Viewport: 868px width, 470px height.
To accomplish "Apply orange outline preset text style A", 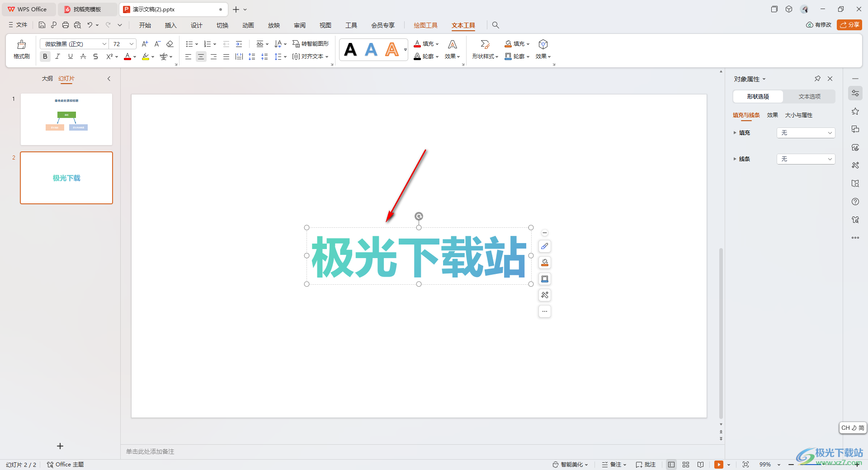I will click(392, 49).
